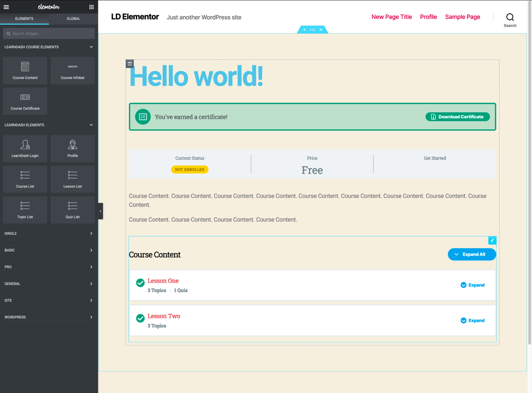532x393 pixels.
Task: Collapse LearnDash Elements section
Action: click(x=91, y=125)
